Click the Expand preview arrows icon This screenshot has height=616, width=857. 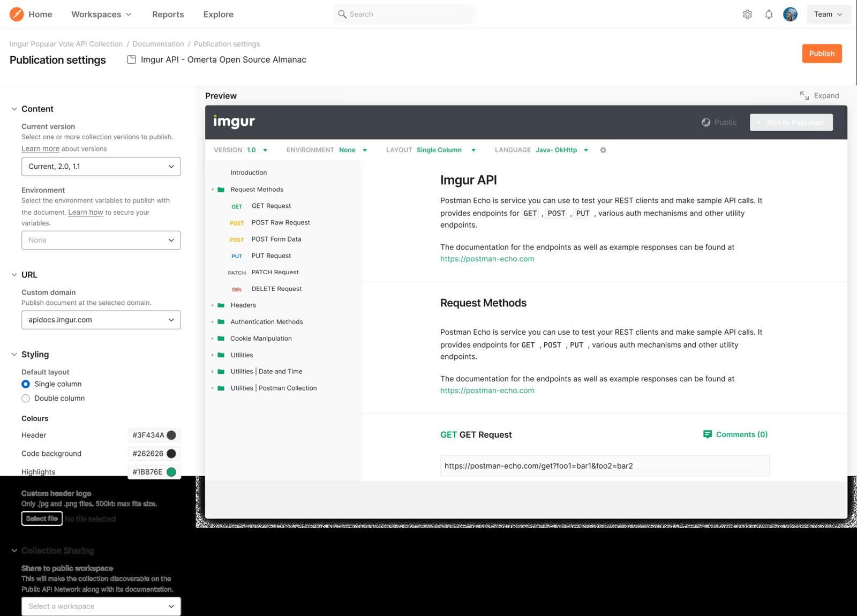tap(805, 95)
